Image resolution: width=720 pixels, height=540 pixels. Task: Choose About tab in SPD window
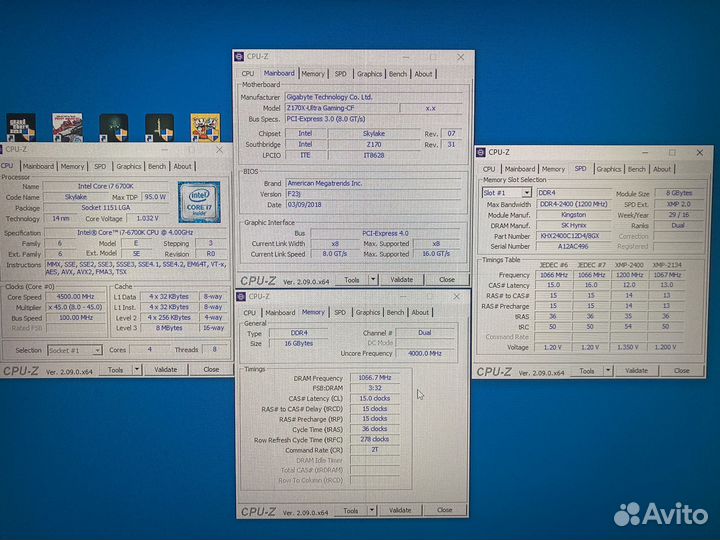[662, 169]
